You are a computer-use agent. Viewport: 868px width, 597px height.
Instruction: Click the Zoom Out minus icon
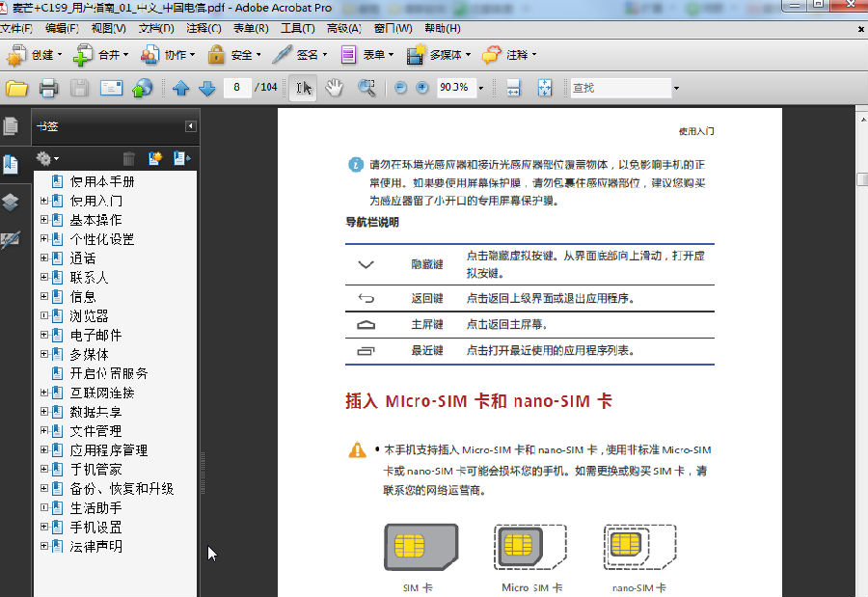(x=400, y=87)
